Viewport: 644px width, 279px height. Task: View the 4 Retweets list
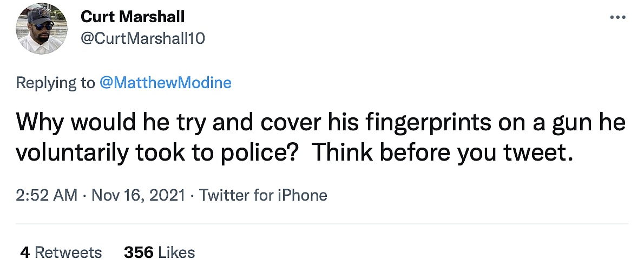tap(61, 252)
